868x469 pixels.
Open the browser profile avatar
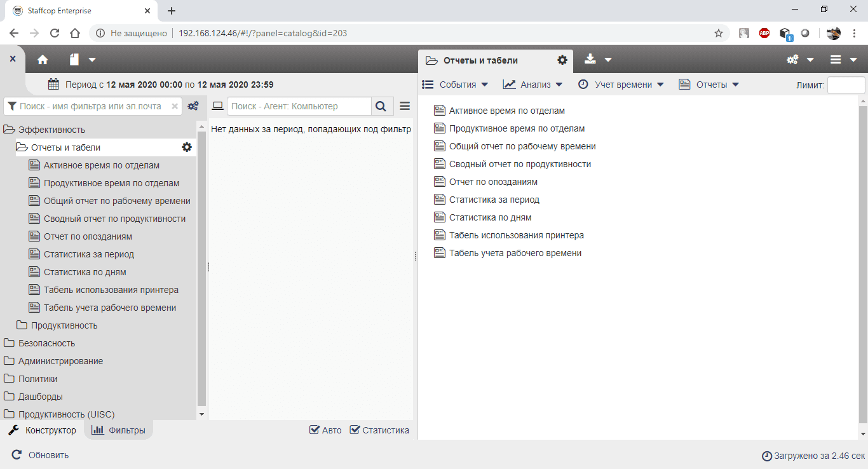pos(834,33)
